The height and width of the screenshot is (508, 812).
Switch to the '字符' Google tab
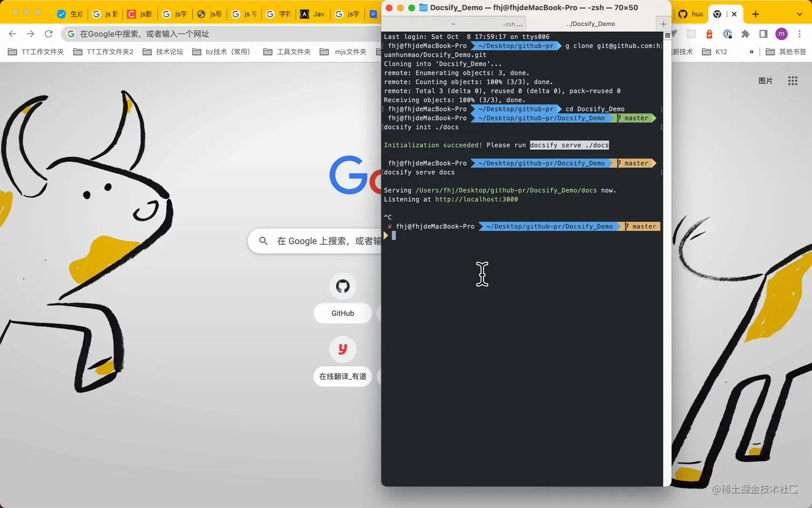[x=279, y=14]
